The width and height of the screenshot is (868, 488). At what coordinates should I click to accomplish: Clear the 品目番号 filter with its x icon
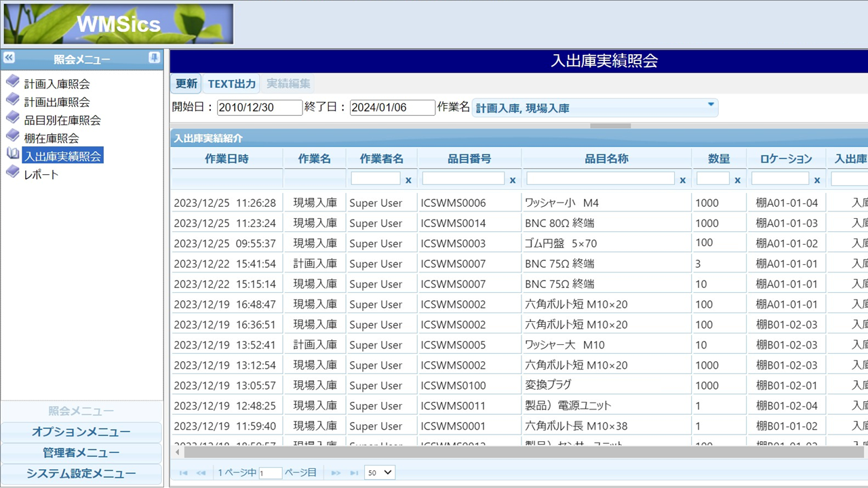click(x=513, y=180)
